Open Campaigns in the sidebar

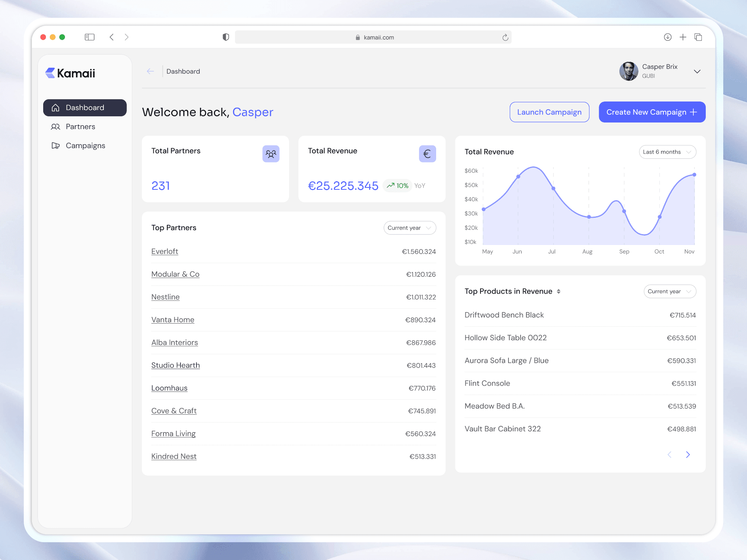(x=85, y=146)
